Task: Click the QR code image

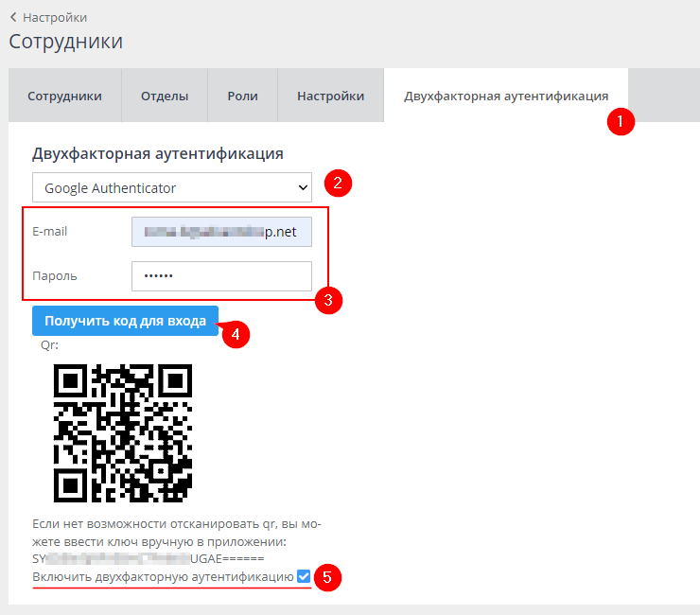Action: pyautogui.click(x=123, y=432)
